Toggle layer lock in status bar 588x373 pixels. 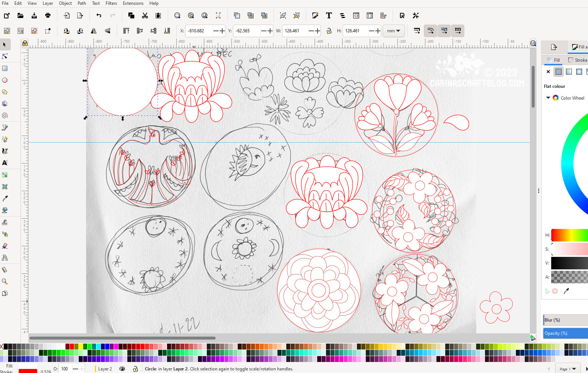(135, 369)
